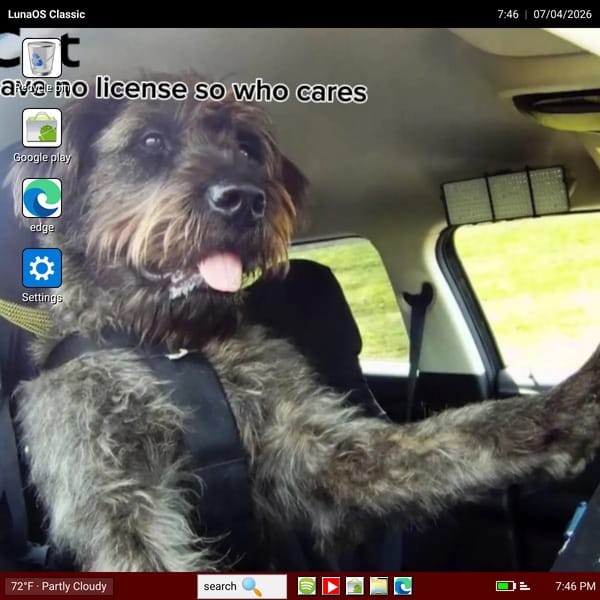Open Spotify from the taskbar

click(x=307, y=586)
